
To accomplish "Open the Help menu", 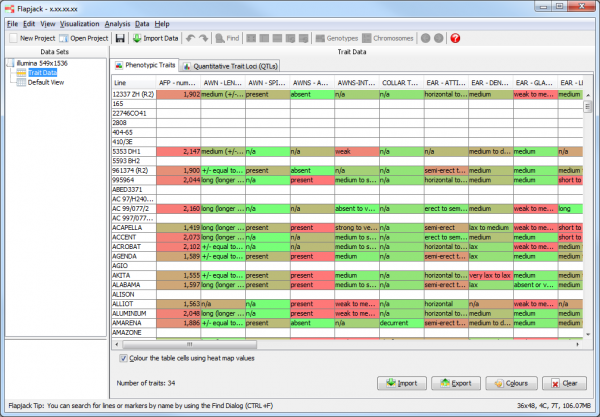I will [x=162, y=24].
